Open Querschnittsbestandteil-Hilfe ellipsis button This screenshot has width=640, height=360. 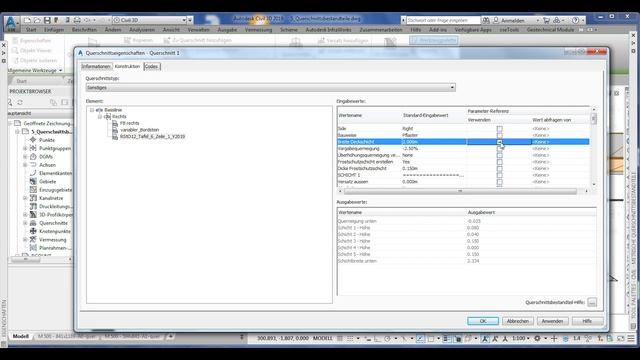pyautogui.click(x=592, y=302)
